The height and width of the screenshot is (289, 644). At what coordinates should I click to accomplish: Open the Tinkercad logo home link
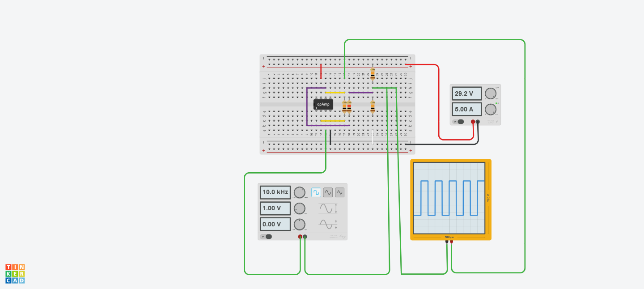click(15, 274)
